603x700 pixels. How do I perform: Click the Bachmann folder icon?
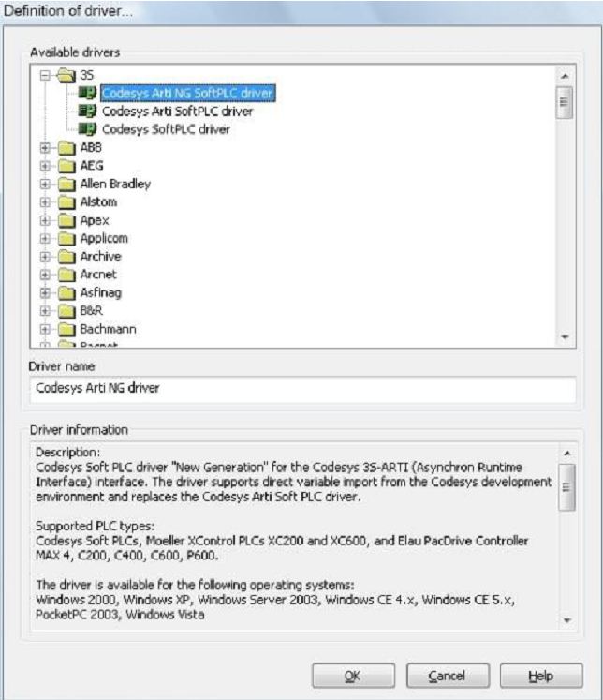click(x=66, y=330)
